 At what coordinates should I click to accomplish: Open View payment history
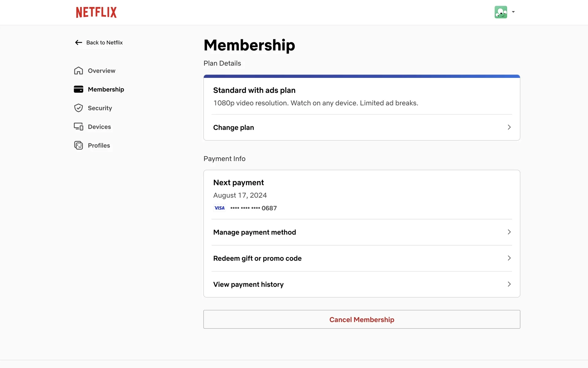click(x=362, y=284)
